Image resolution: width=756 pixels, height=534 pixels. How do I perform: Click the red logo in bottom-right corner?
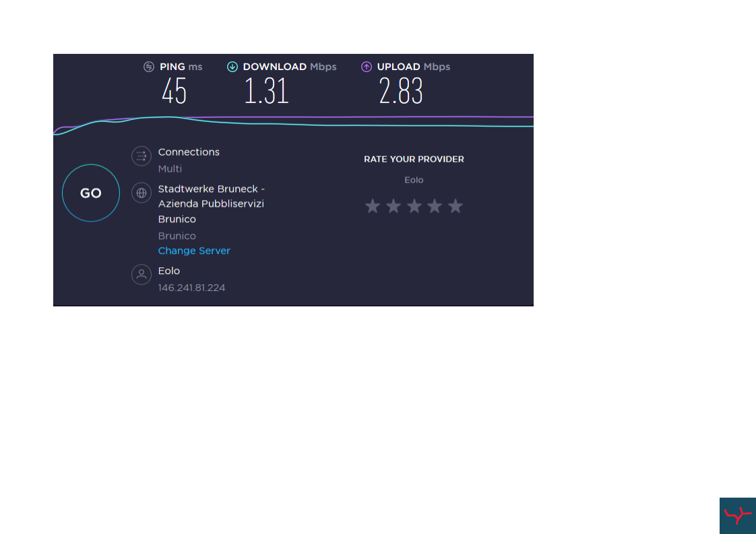click(737, 516)
